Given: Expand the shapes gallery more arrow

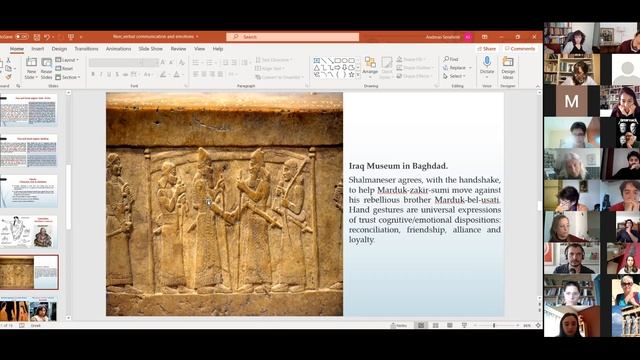Looking at the screenshot, I should tap(358, 75).
